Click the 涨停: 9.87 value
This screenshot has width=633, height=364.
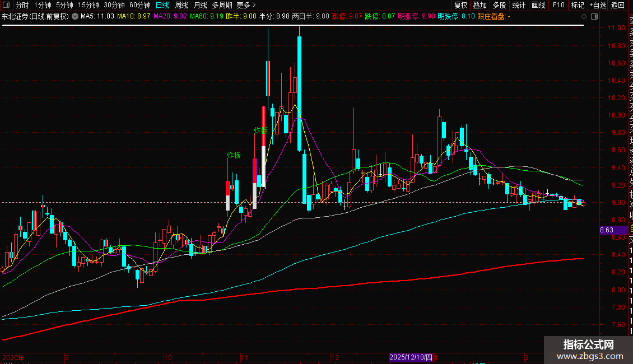click(347, 17)
